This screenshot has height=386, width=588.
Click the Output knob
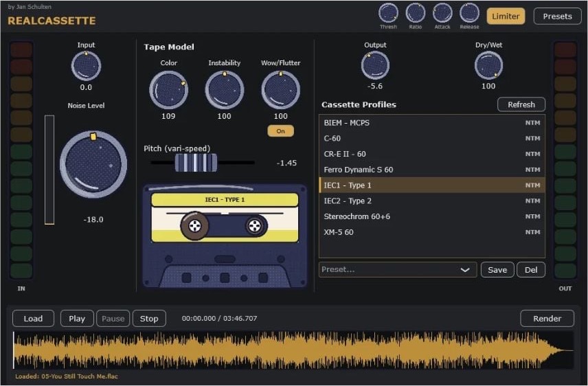click(375, 66)
